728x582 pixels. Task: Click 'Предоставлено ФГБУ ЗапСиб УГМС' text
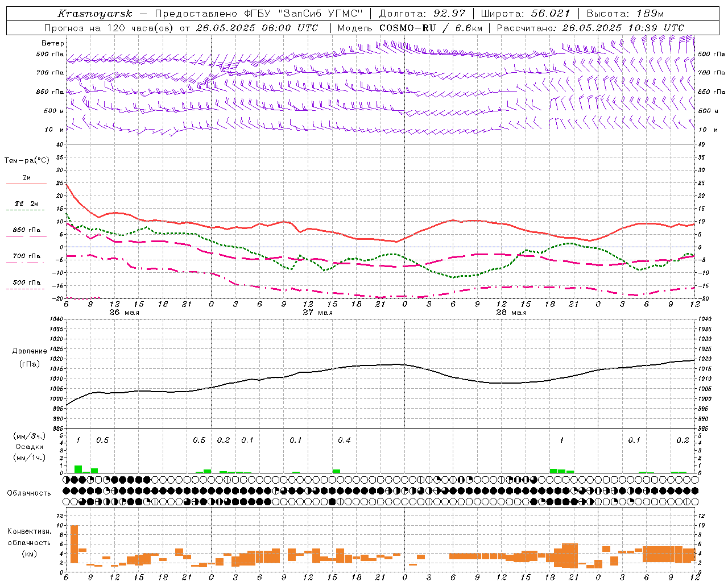tap(259, 14)
